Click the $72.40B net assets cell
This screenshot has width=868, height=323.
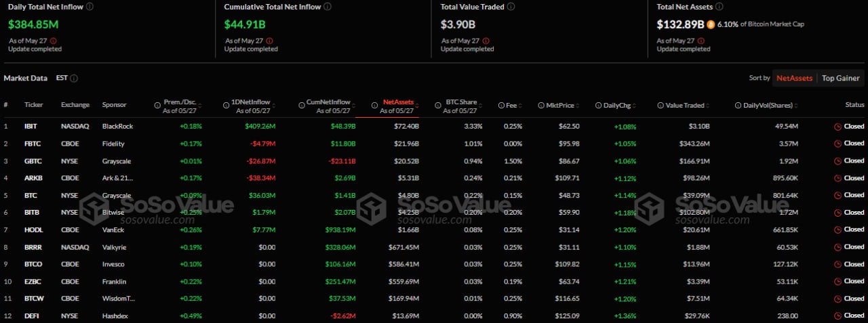pos(406,126)
